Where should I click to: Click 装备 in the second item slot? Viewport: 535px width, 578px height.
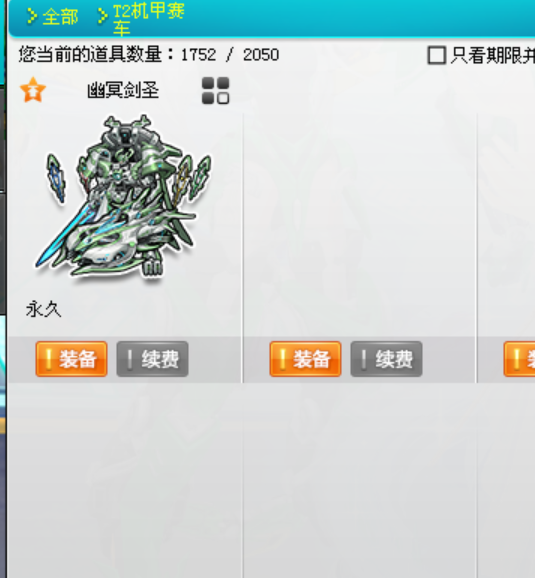305,359
